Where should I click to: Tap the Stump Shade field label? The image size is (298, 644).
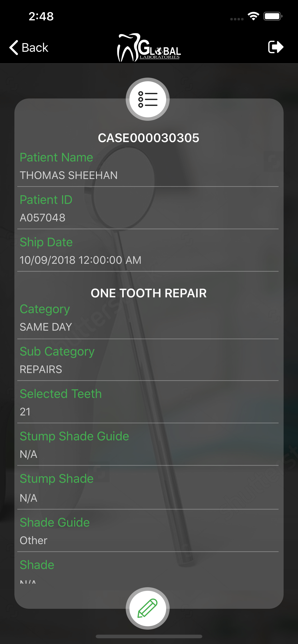tap(57, 479)
